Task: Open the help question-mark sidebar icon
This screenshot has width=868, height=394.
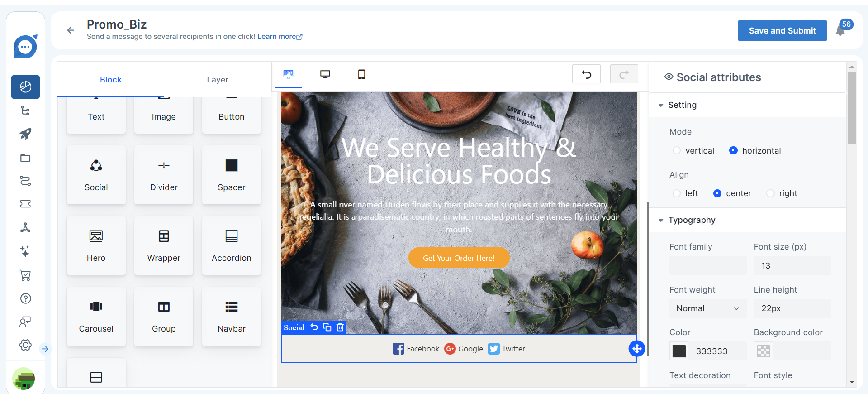Action: [25, 298]
